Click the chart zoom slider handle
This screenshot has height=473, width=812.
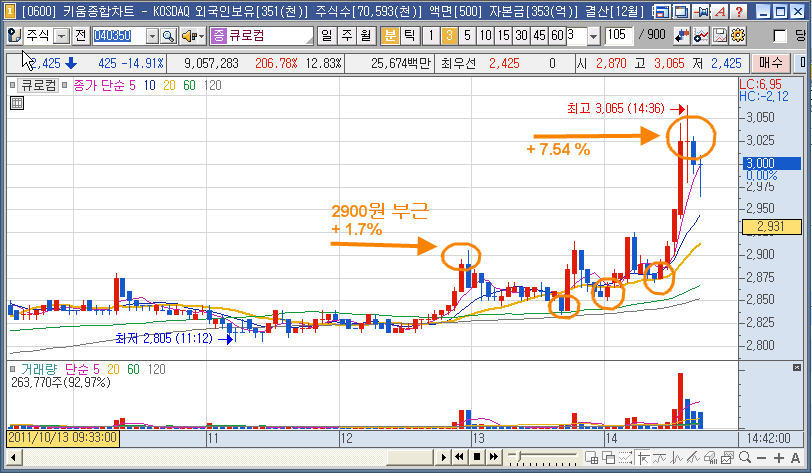tap(519, 455)
